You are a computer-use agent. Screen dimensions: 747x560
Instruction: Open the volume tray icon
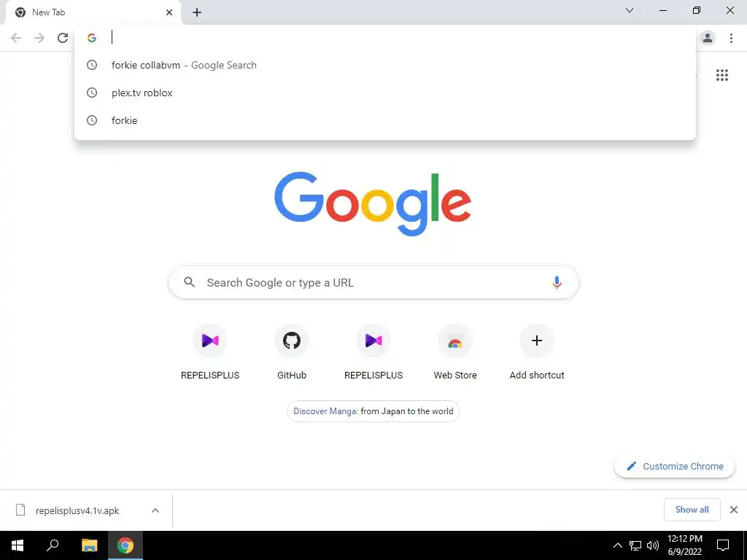tap(653, 545)
